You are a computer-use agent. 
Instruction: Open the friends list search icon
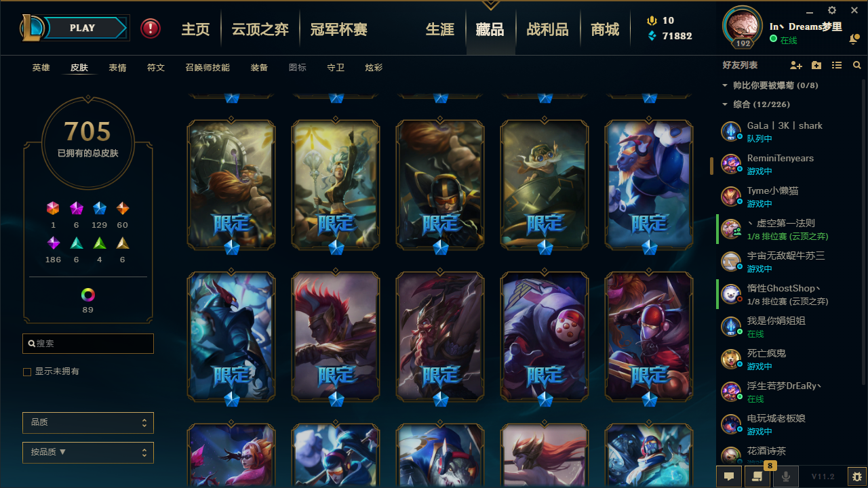click(857, 65)
